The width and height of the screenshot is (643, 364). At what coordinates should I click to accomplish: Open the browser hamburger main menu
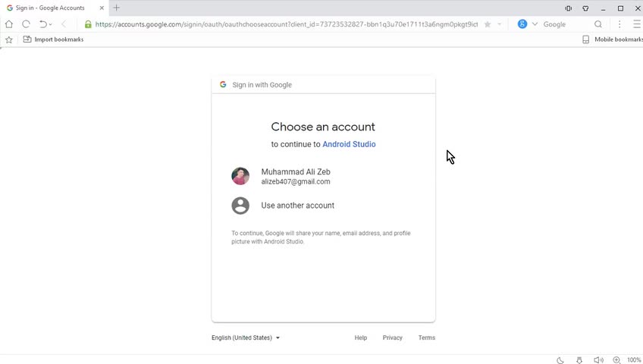(x=637, y=24)
